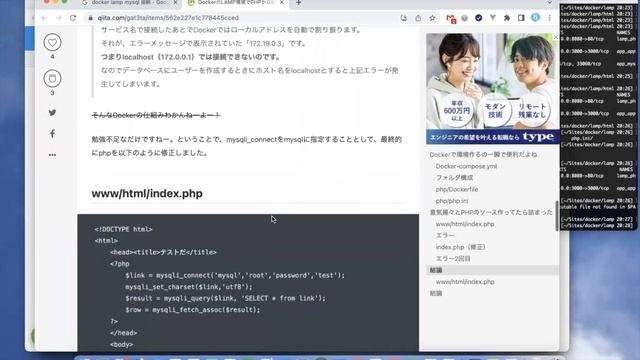Viewport: 640px width, 360px height.
Task: Click the mysqli_fetch_assoc line in code
Action: (x=193, y=310)
